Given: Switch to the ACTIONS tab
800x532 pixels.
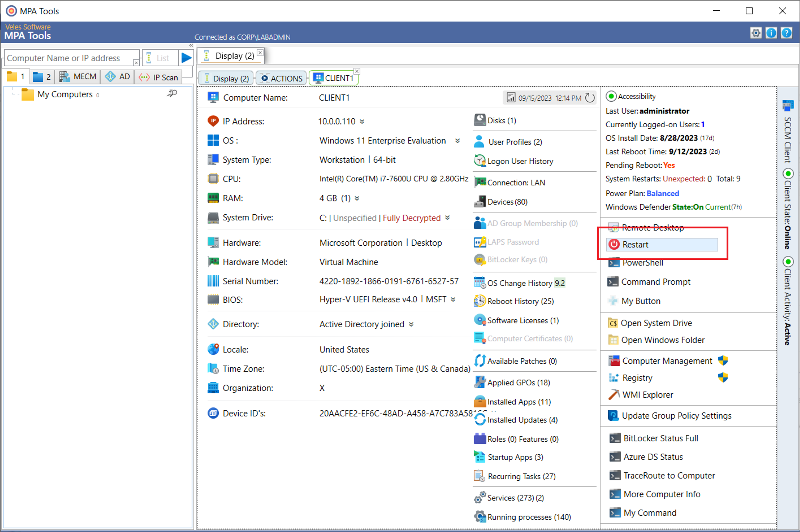Looking at the screenshot, I should [x=281, y=78].
